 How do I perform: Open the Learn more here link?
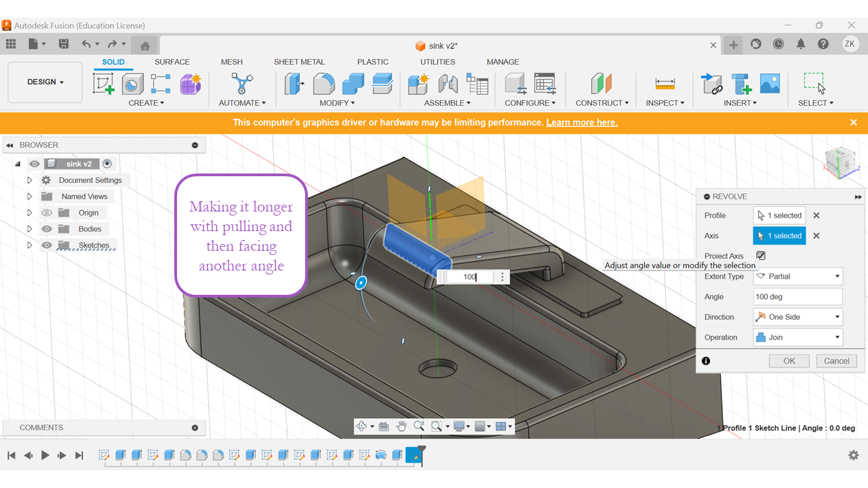coord(582,123)
